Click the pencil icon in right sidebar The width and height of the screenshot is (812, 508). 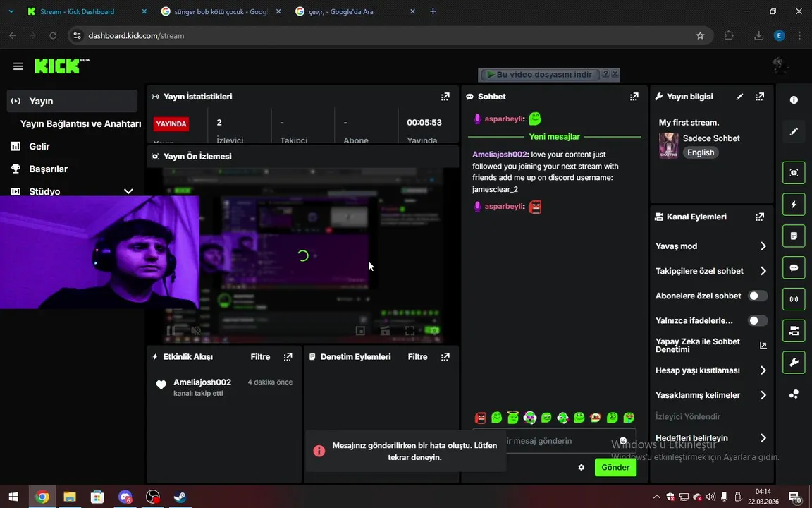click(x=794, y=132)
